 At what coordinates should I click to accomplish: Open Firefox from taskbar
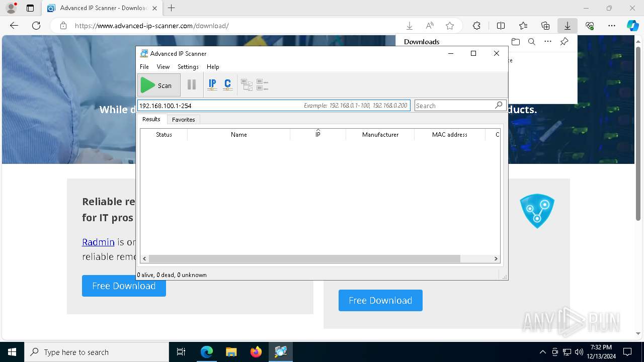(x=256, y=352)
